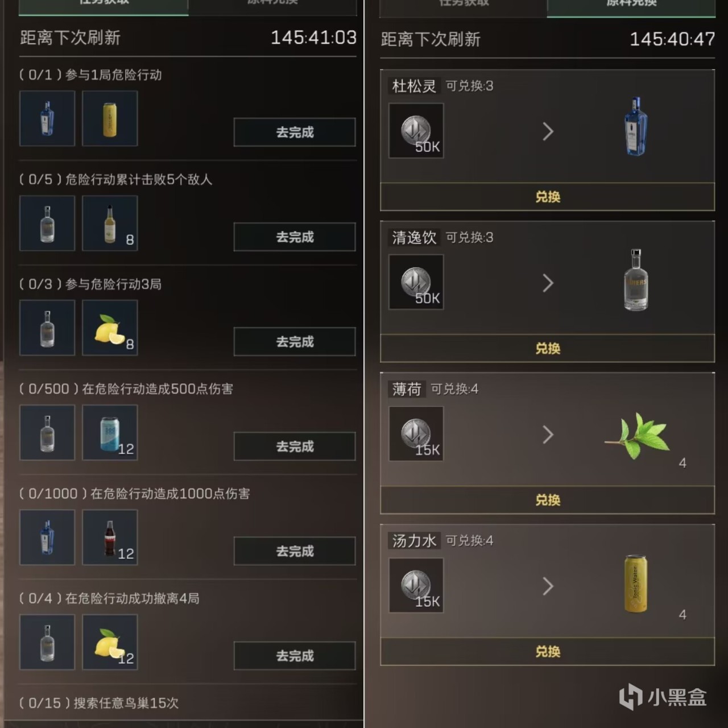Click the cola bottle reward with 12
This screenshot has width=728, height=728.
pyautogui.click(x=110, y=537)
